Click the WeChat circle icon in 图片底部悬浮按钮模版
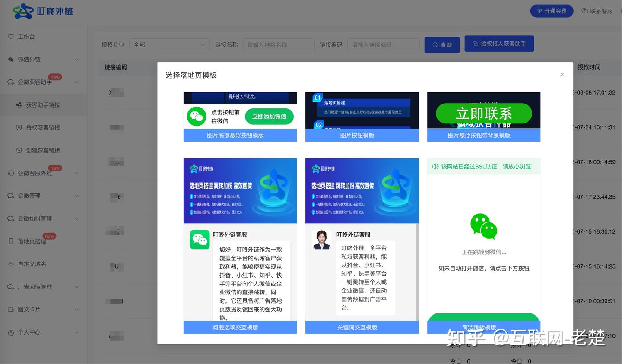This screenshot has height=364, width=622. tap(197, 117)
